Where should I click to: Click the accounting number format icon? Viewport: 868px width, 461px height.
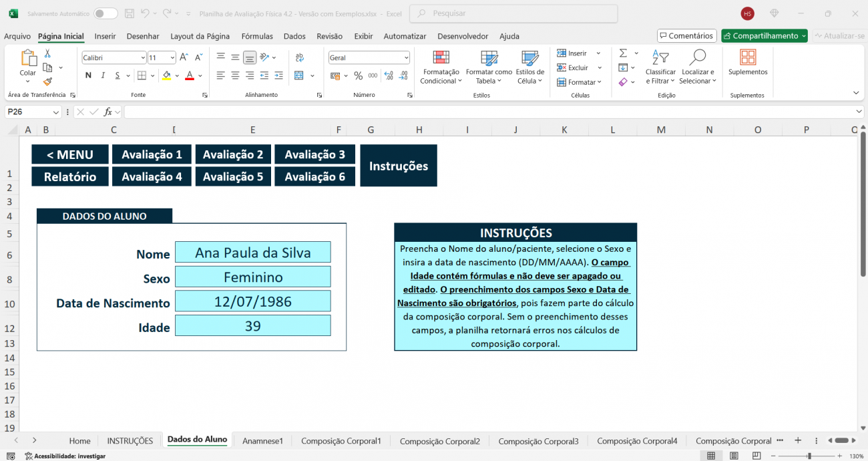click(337, 75)
